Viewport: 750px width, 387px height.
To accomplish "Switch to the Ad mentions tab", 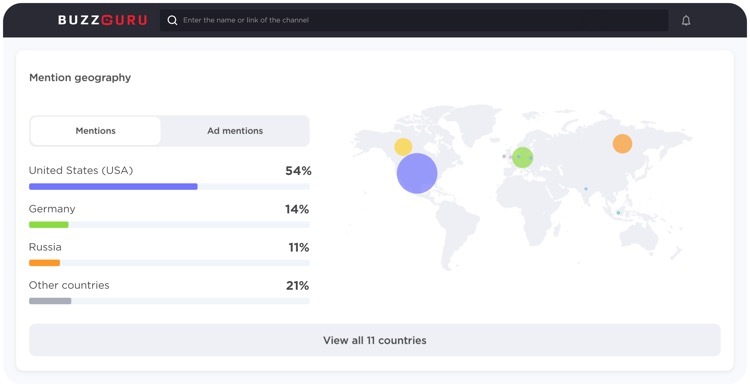I will (235, 131).
